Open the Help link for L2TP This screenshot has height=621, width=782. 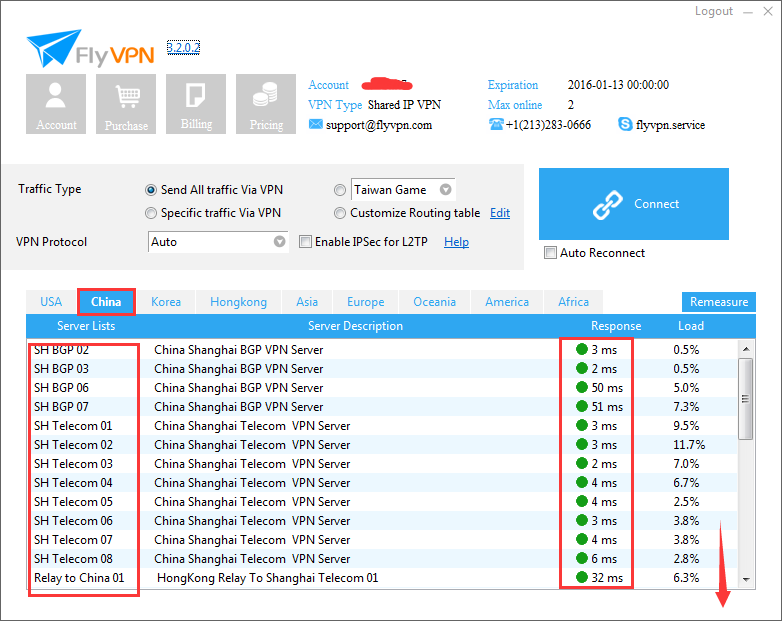456,242
